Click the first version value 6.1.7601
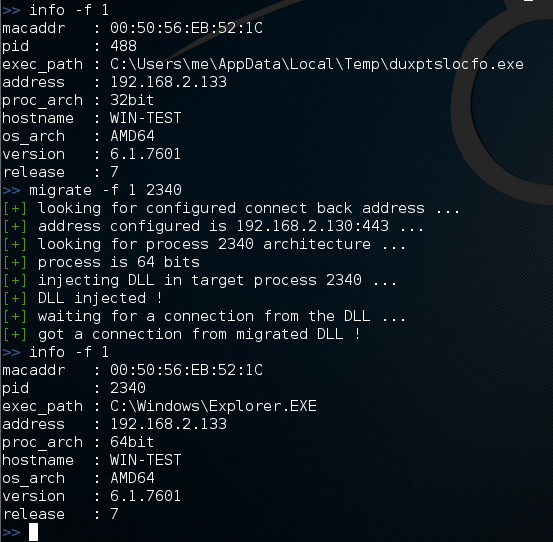The height and width of the screenshot is (542, 553). coord(145,154)
